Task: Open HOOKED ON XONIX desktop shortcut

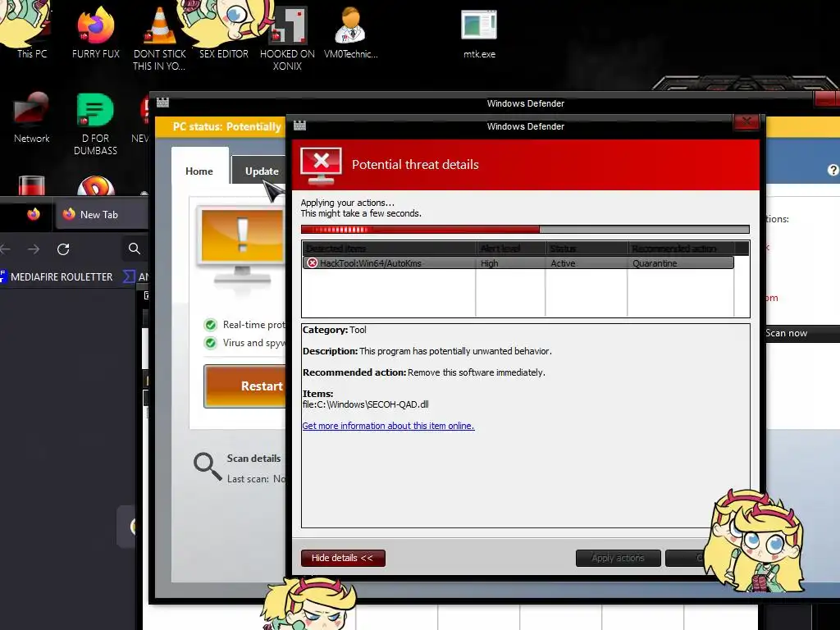Action: tap(287, 39)
